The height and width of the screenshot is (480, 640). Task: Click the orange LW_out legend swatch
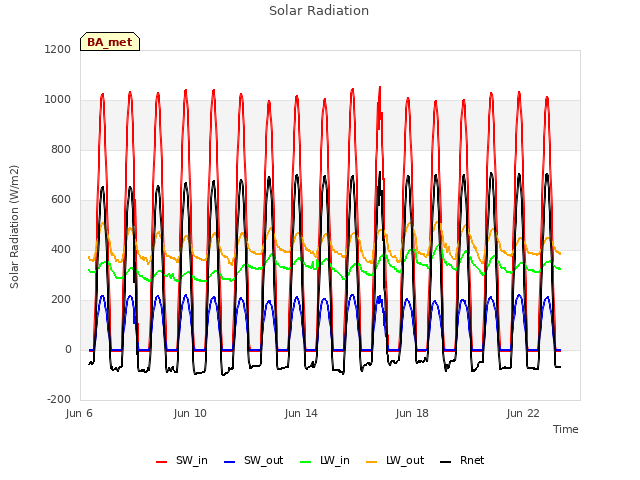pyautogui.click(x=372, y=462)
